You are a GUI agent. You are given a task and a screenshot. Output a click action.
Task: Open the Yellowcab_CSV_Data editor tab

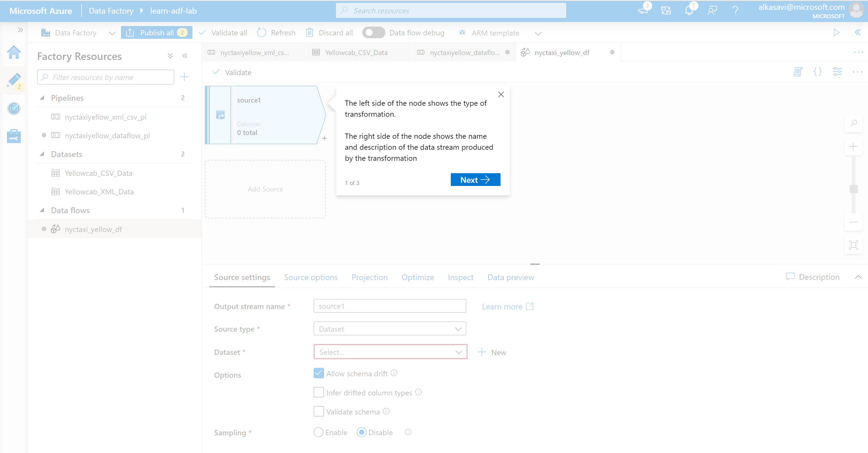click(356, 52)
